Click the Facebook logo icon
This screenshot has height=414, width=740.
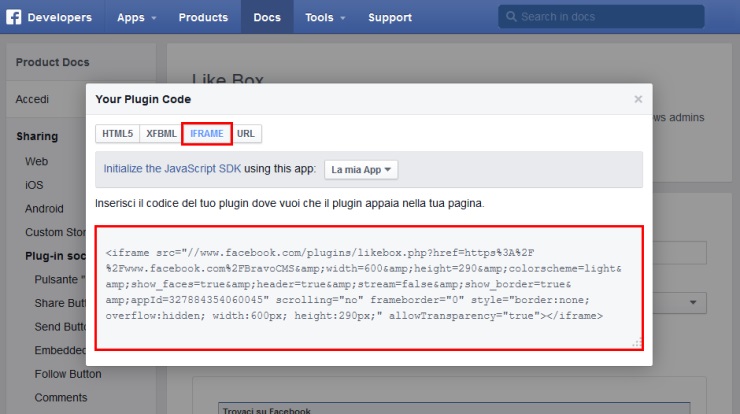[15, 17]
